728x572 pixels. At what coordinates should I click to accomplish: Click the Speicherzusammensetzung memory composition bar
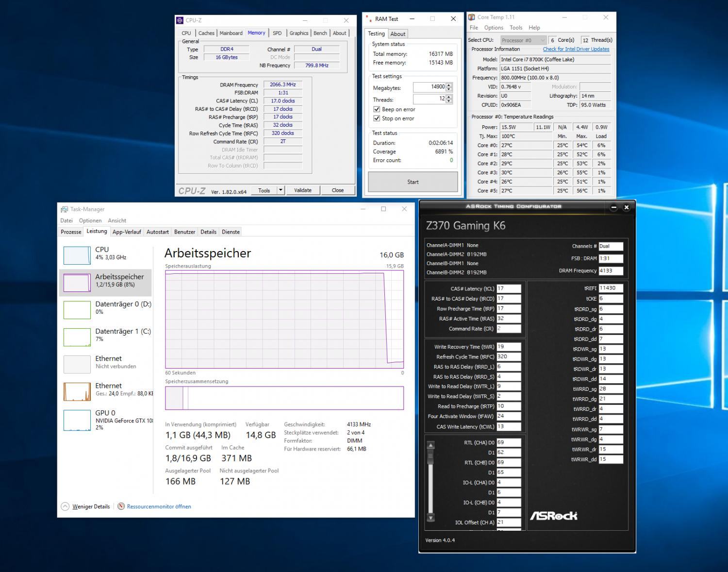pos(284,398)
